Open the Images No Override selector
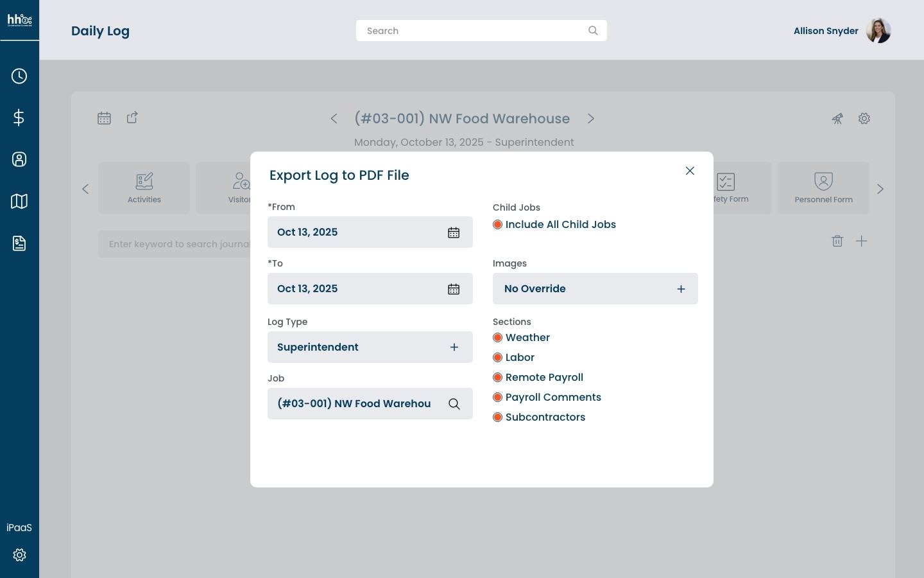The height and width of the screenshot is (578, 924). click(x=681, y=289)
